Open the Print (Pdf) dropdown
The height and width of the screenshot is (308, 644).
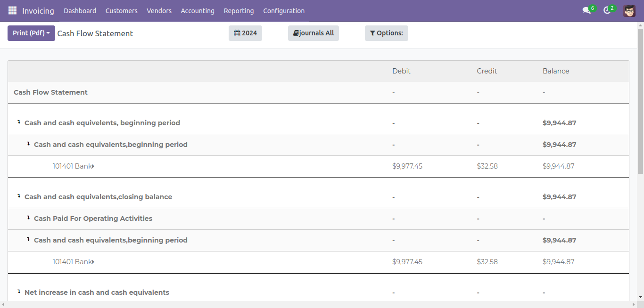[x=31, y=33]
